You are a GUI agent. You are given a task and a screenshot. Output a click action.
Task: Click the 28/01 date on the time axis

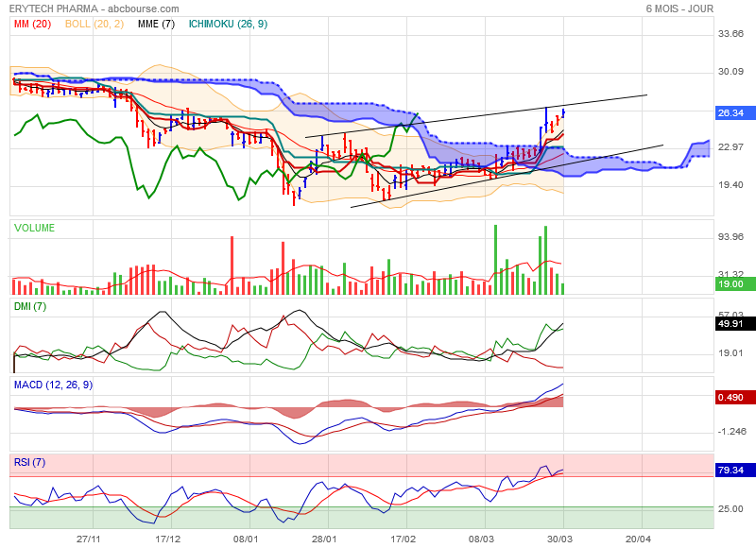(324, 539)
